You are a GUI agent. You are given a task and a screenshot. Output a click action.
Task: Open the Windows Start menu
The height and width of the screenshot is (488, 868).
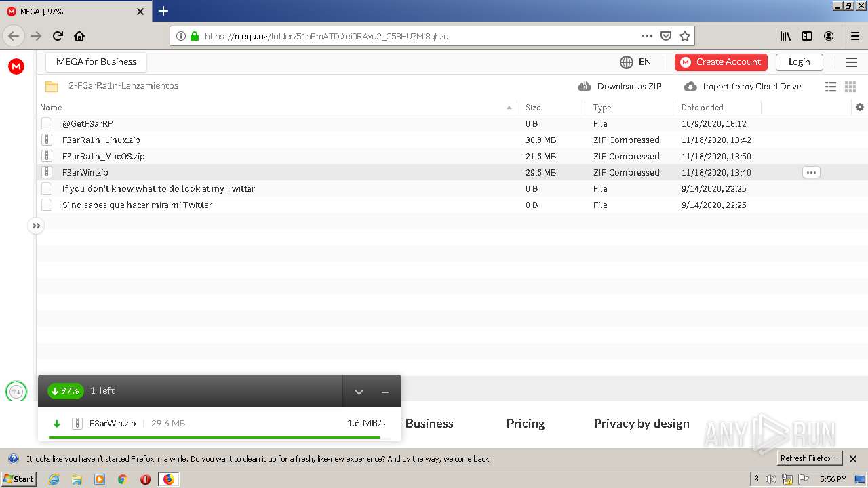tap(18, 479)
